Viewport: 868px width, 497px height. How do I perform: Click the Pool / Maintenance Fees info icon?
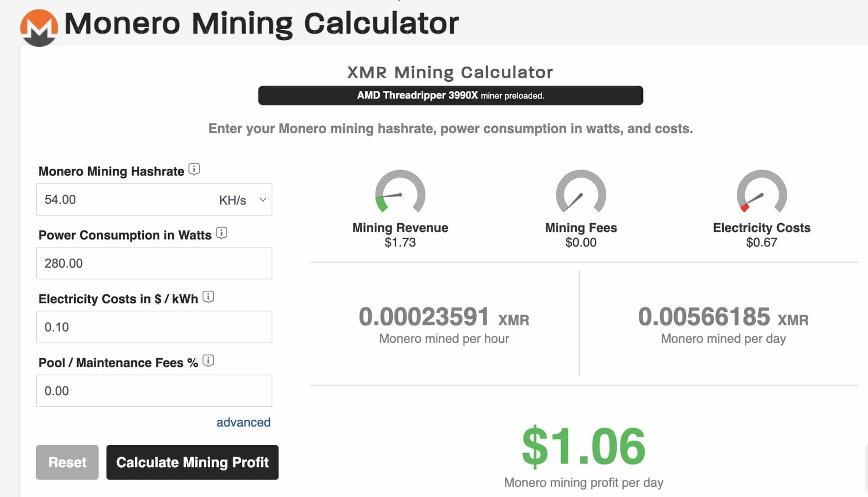tap(208, 361)
